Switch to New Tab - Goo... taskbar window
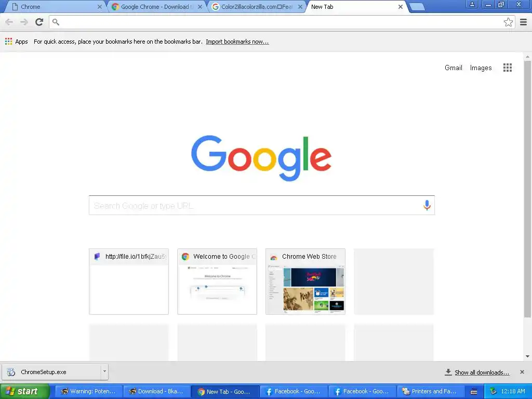This screenshot has height=399, width=532. pyautogui.click(x=225, y=391)
